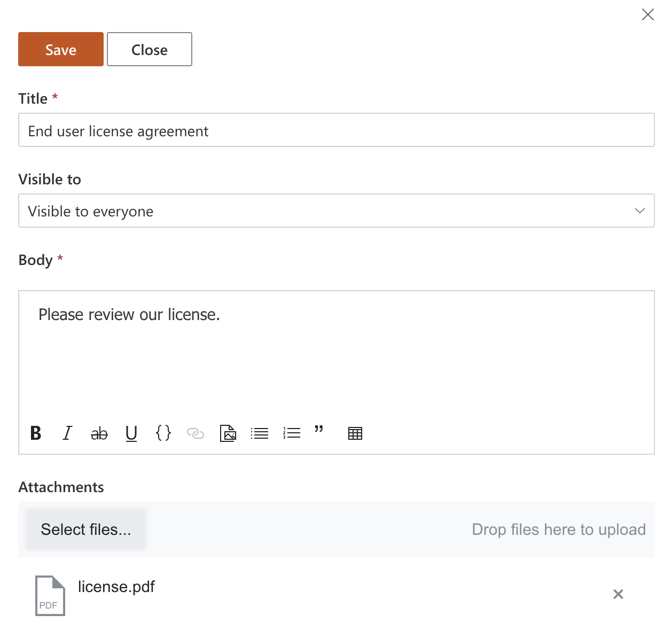Select files to attach
The image size is (672, 638).
[86, 529]
